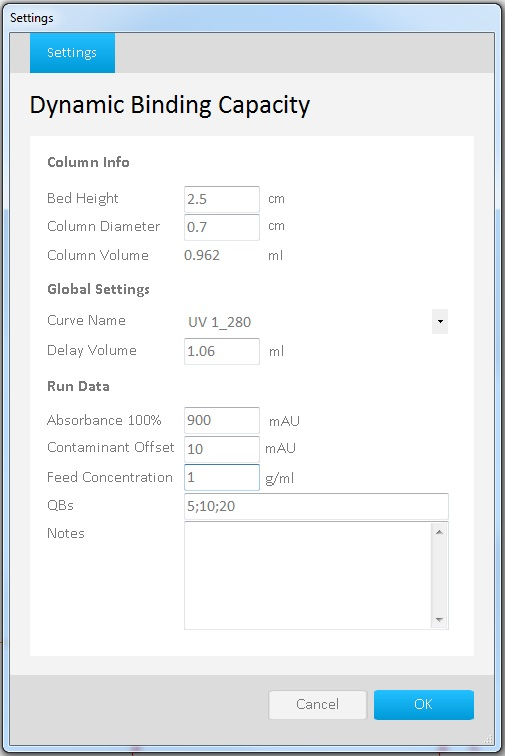Viewport: 505px width, 756px height.
Task: Click inside the Notes text area
Action: 308,576
